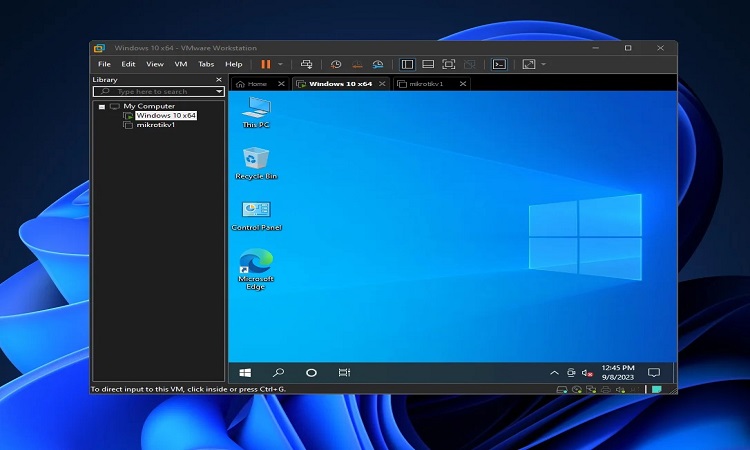Click the teal message log status icon
The width and height of the screenshot is (750, 450).
(657, 390)
